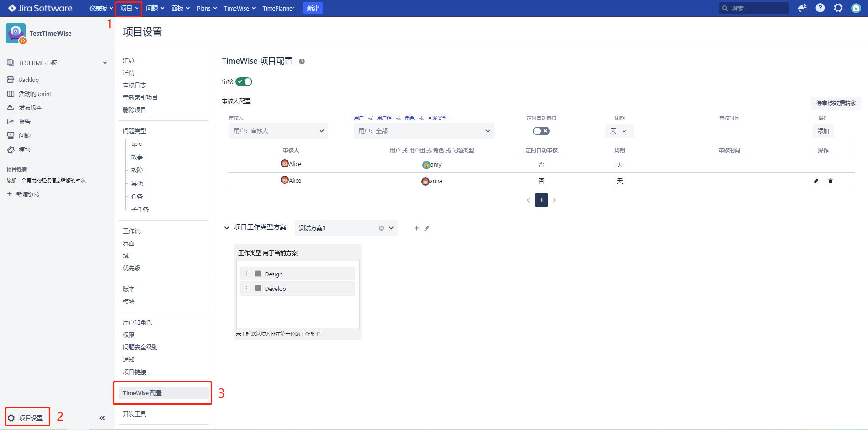
Task: Open the 项目 menu in top navigation
Action: 129,8
